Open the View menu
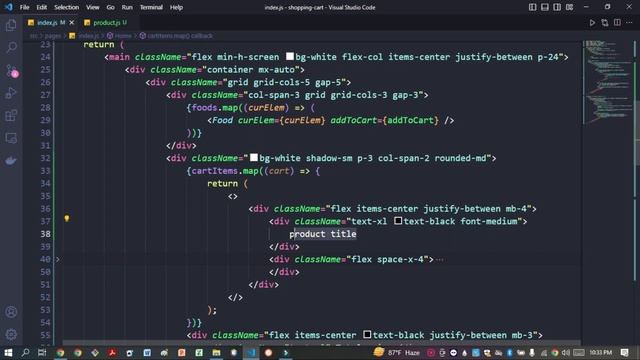The image size is (640, 360). tap(93, 7)
